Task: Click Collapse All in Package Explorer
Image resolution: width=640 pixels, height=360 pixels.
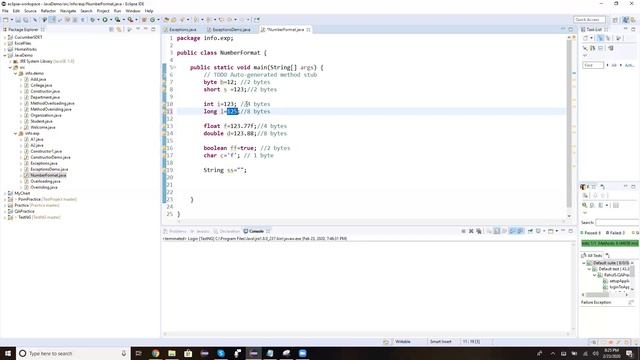Action: click(111, 29)
